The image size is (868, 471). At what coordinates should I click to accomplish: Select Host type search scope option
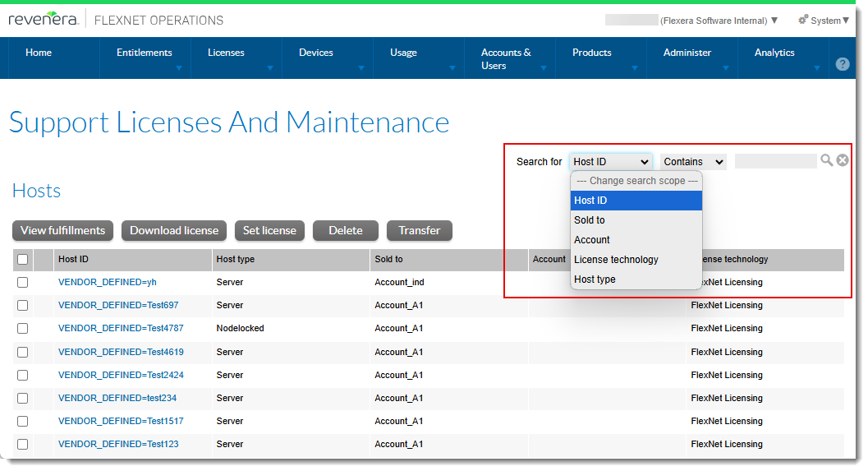point(595,279)
